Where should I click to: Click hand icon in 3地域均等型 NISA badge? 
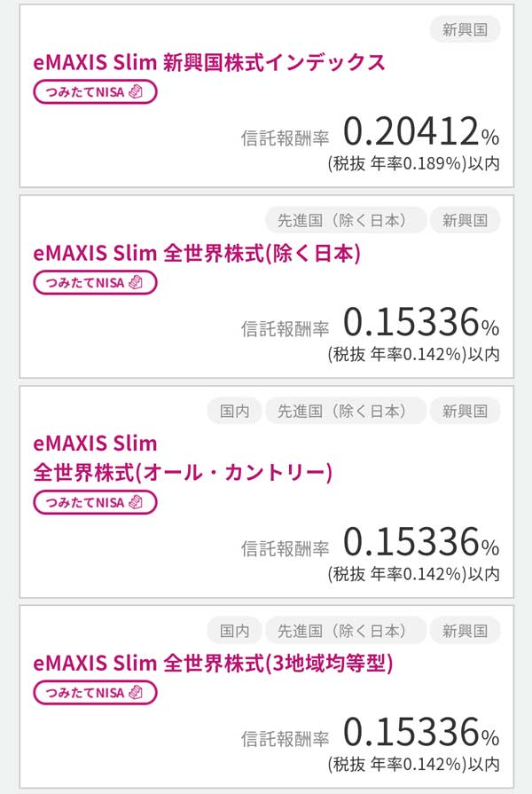pyautogui.click(x=136, y=692)
